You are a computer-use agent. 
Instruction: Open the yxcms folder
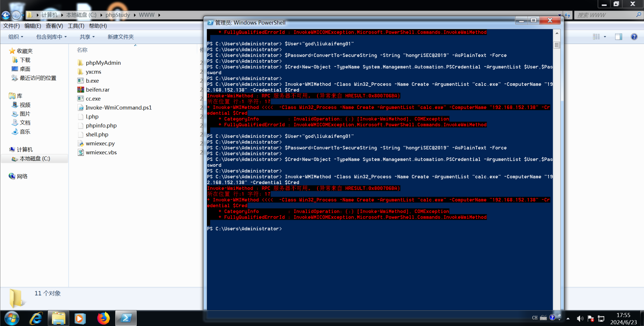(94, 71)
